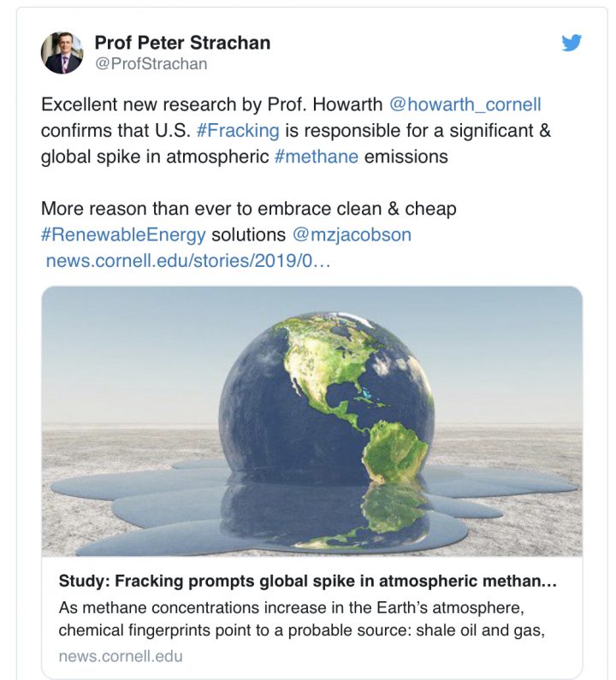Click the Twitter bird logo

coord(572,43)
